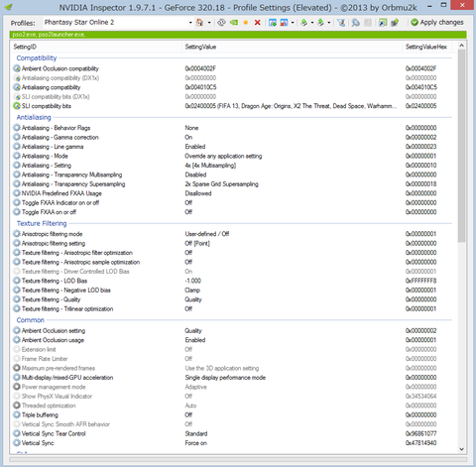
Task: Open the import profile dropdown arrow
Action: 329,23
